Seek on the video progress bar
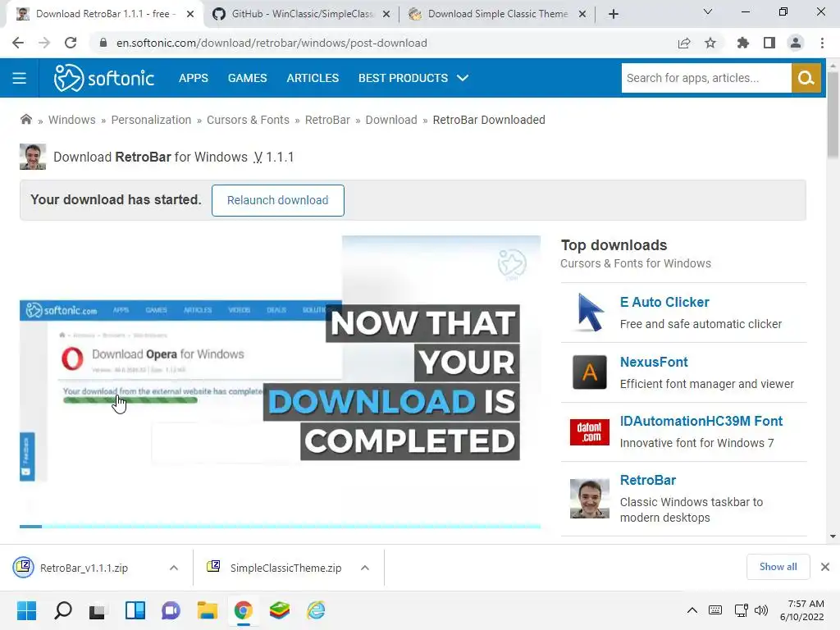The width and height of the screenshot is (840, 630). point(280,526)
